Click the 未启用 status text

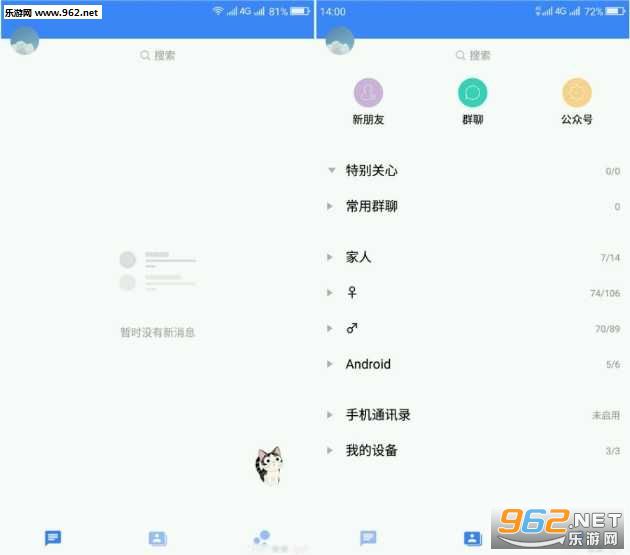(x=606, y=415)
